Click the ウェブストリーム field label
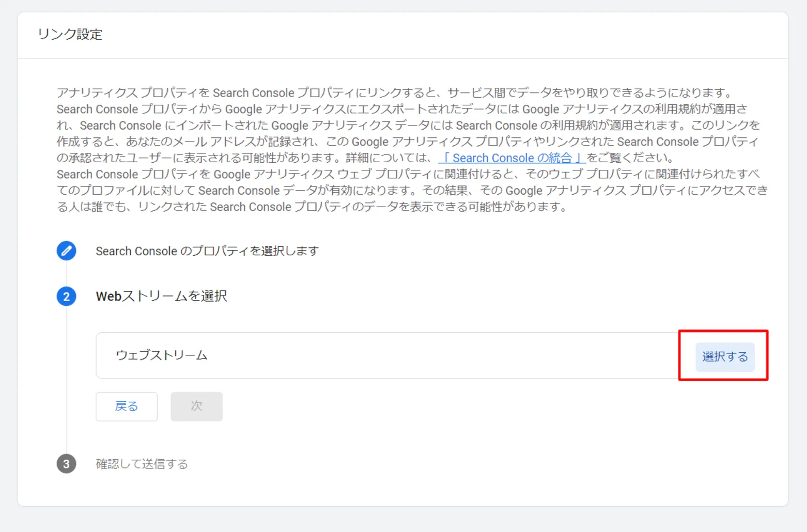This screenshot has width=807, height=532. (x=162, y=355)
